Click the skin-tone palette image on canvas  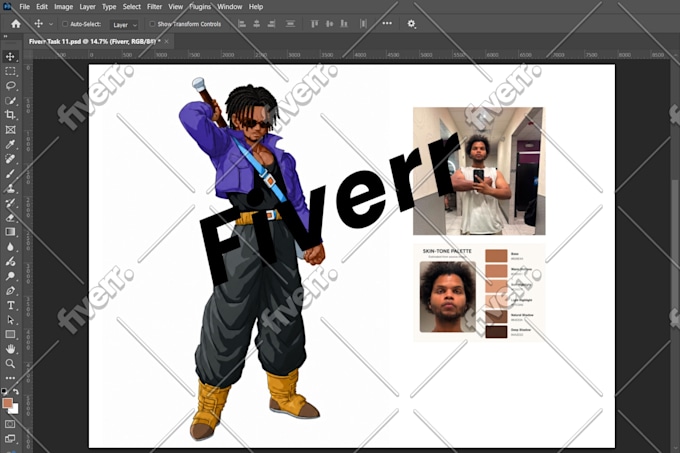pos(479,293)
